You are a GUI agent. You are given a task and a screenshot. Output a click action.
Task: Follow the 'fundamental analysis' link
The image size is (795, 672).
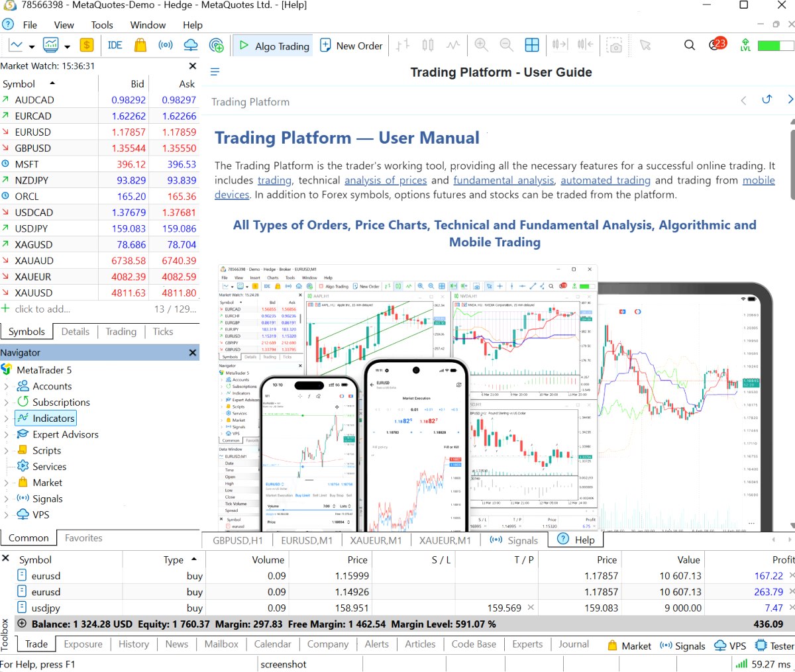click(503, 180)
